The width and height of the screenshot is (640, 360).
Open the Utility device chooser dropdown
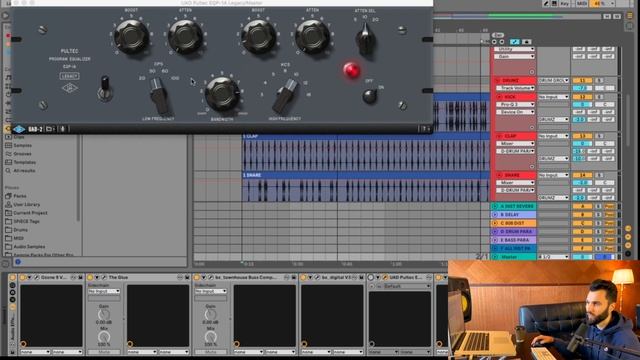(515, 49)
